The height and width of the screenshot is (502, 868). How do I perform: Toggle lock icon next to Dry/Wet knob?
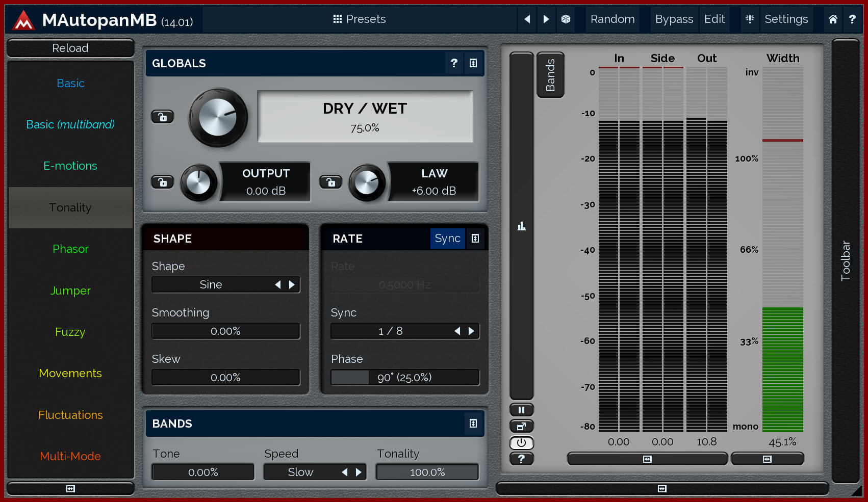[x=163, y=117]
